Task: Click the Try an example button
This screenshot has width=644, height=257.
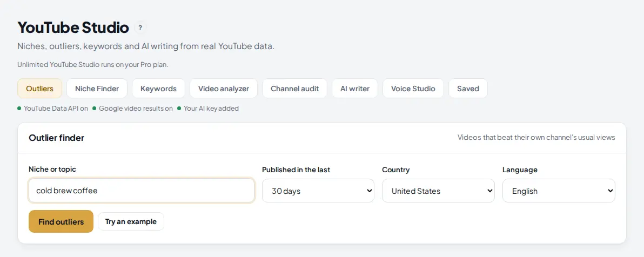Action: 131,222
